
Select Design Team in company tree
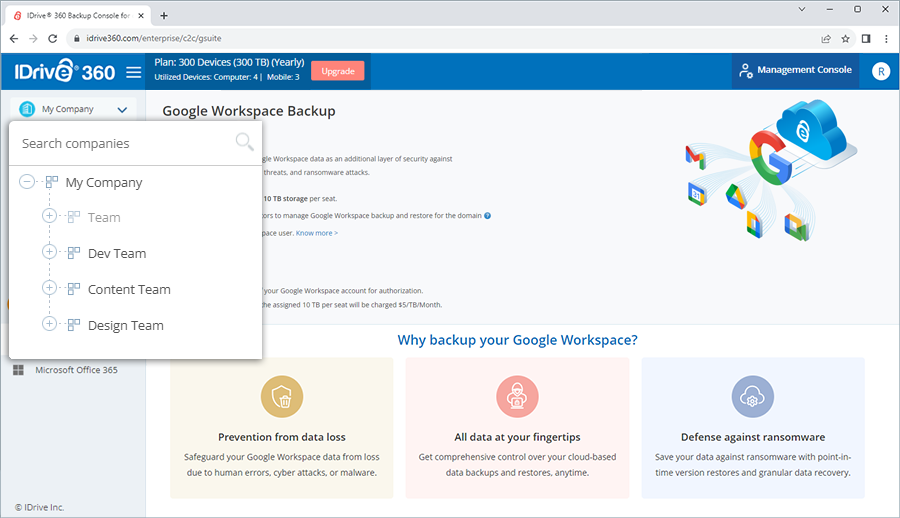click(126, 326)
